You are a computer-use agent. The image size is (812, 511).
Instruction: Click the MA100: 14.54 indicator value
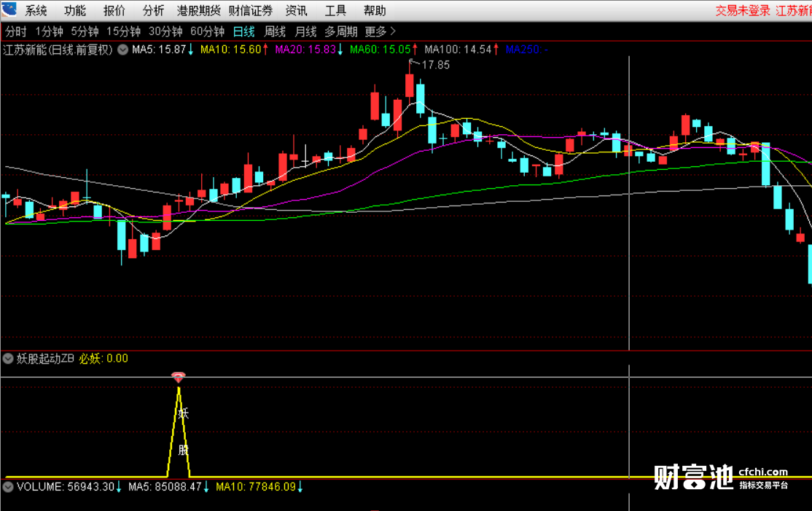tap(461, 50)
